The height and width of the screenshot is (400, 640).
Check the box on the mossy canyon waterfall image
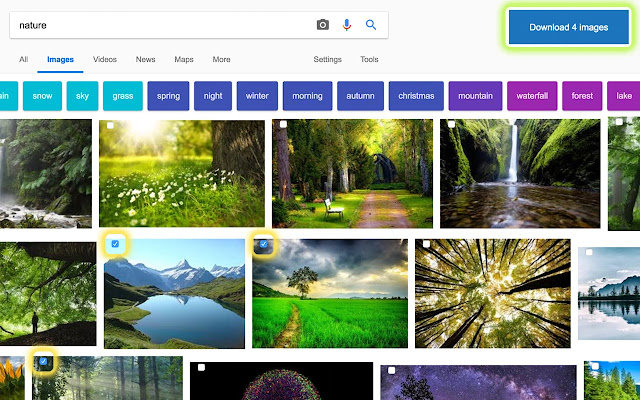(451, 124)
